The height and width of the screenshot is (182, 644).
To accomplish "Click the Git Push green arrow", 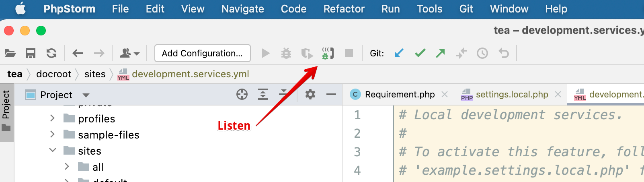I will [x=441, y=53].
